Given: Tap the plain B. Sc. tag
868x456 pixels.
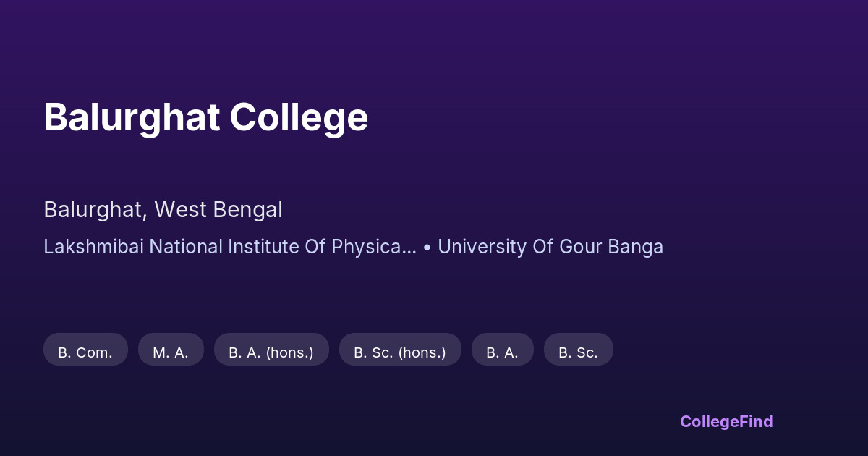Looking at the screenshot, I should tap(578, 352).
